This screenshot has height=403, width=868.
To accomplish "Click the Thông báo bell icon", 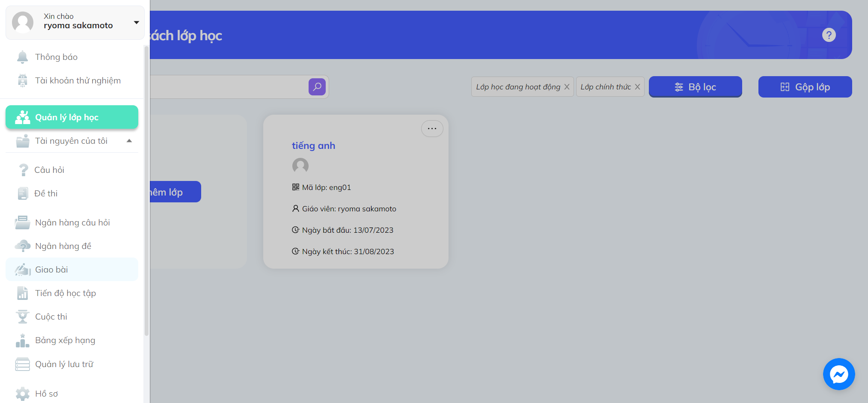I will tap(22, 57).
